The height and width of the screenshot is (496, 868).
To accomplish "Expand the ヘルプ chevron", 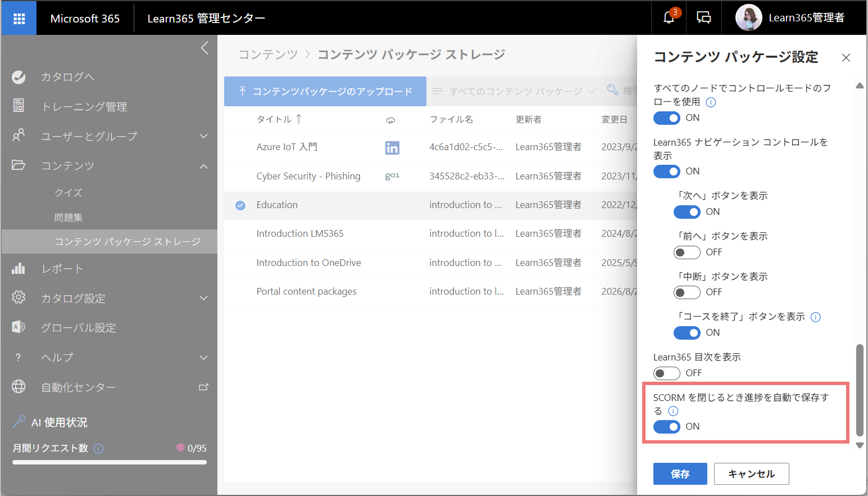I will click(203, 358).
